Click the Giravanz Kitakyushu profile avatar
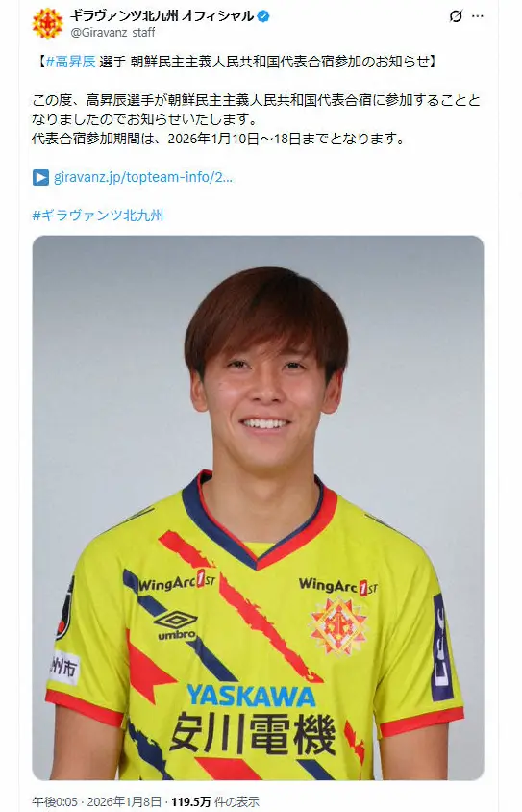This screenshot has height=812, width=522. coord(47,23)
